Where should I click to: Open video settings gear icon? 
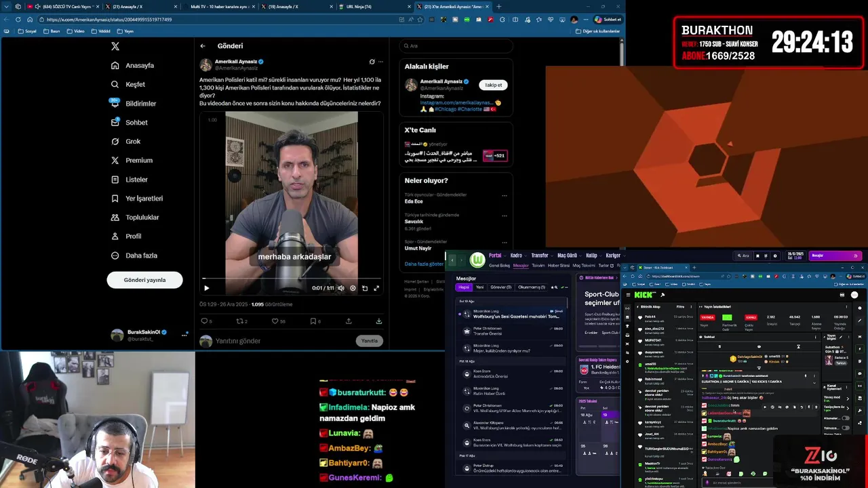click(x=353, y=288)
